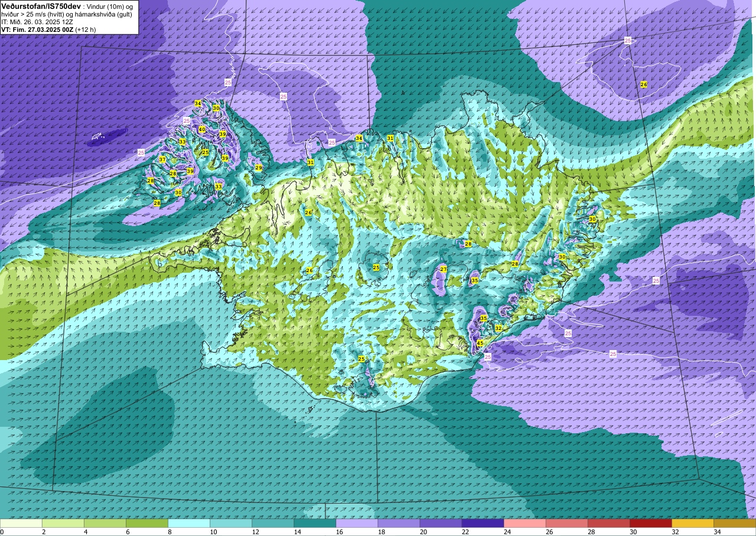Click the 16–18 m/s light purple legend swatch

tap(357, 523)
